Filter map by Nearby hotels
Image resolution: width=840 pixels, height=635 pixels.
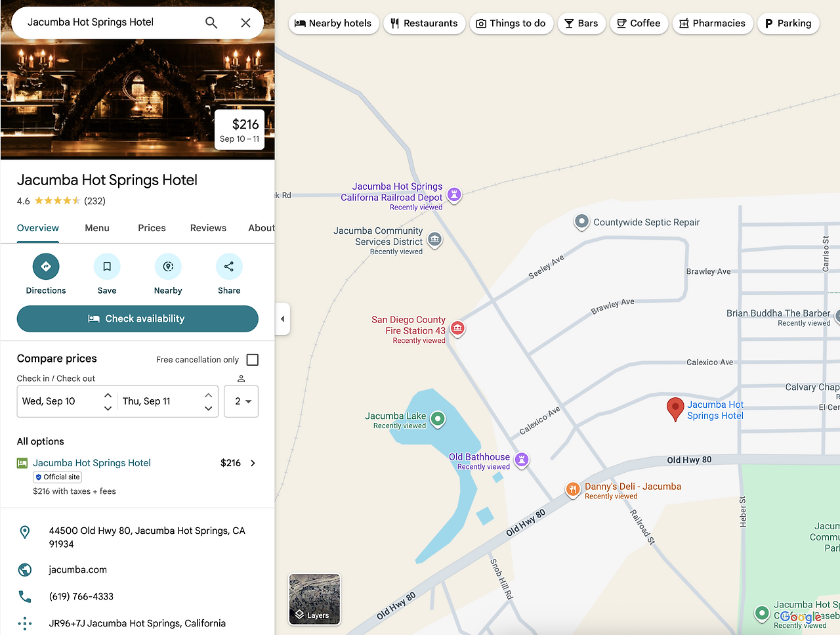coord(333,24)
